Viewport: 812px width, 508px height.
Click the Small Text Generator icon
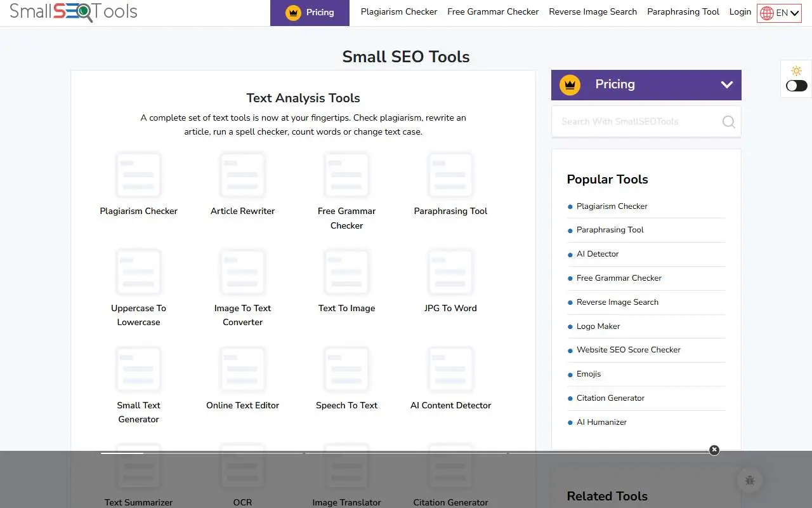pyautogui.click(x=138, y=369)
